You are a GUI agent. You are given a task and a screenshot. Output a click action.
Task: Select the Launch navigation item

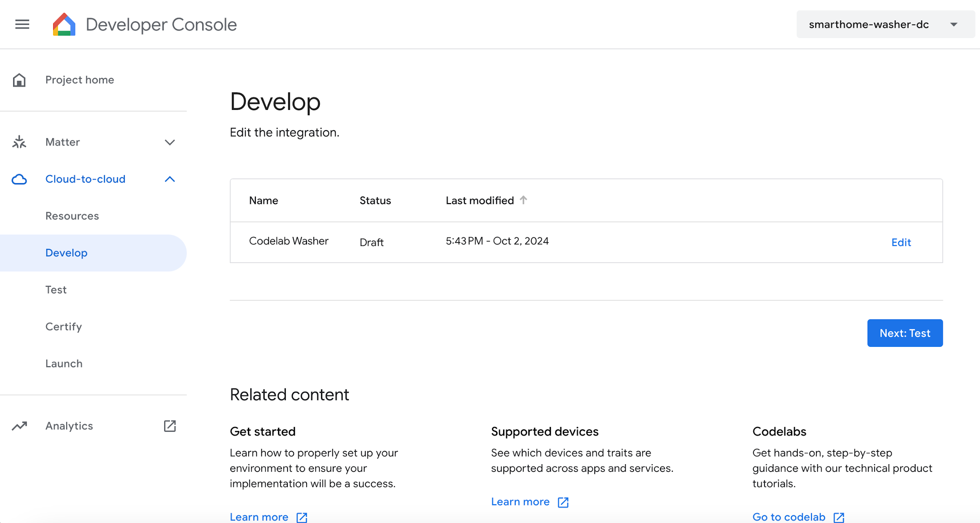pyautogui.click(x=64, y=363)
